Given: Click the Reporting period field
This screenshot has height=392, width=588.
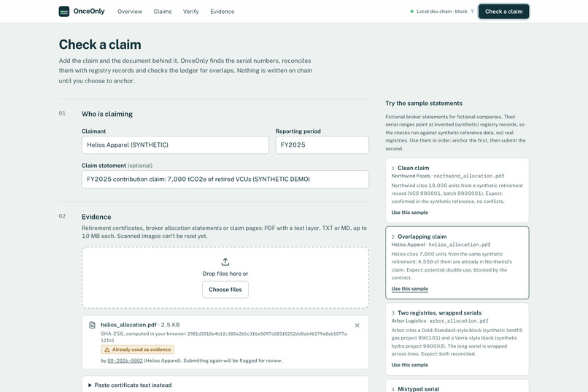Looking at the screenshot, I should (322, 145).
